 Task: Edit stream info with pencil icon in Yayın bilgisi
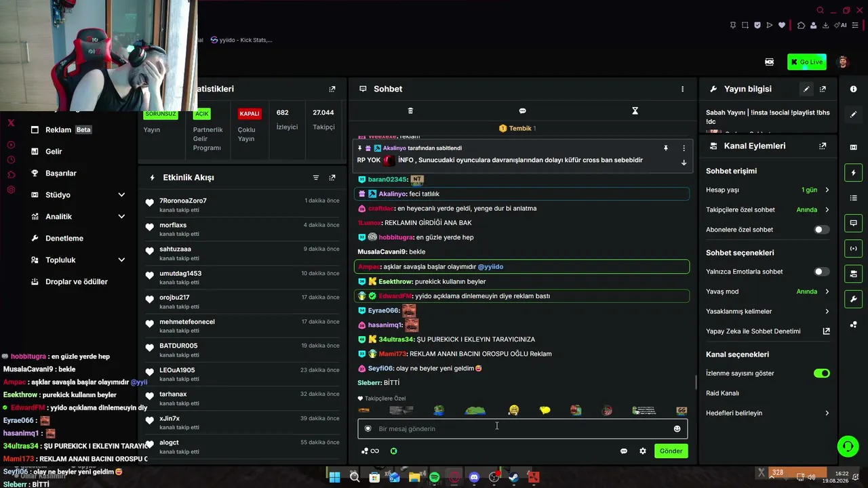coord(806,89)
